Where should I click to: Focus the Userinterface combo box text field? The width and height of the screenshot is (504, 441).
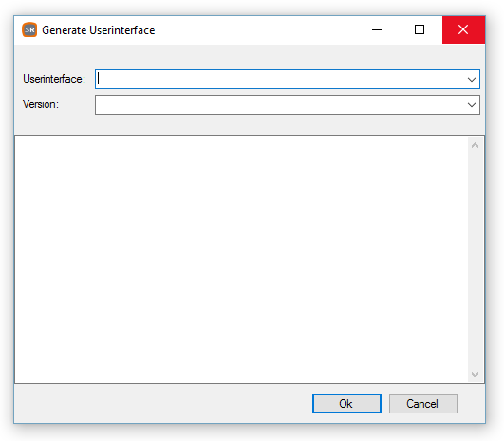280,80
